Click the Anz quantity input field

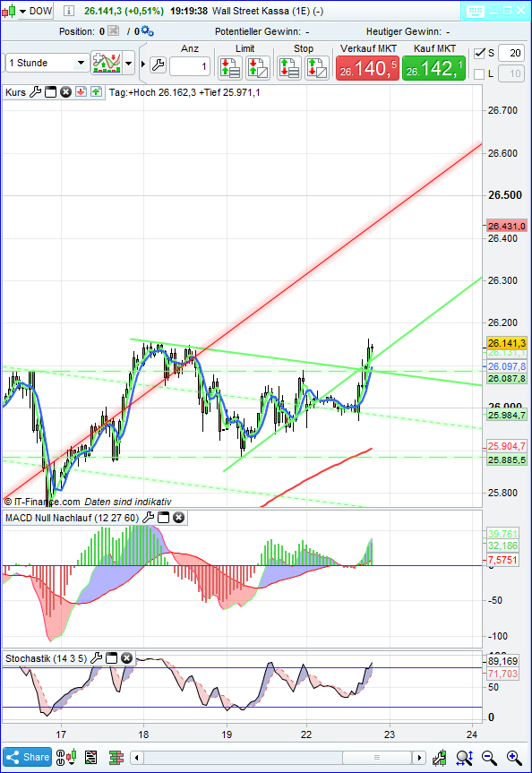[x=190, y=66]
